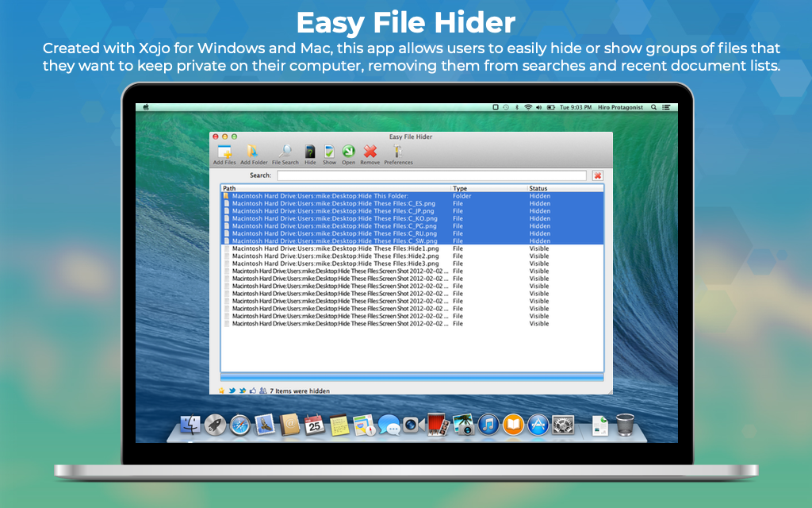812x508 pixels.
Task: Click inside the Search text field
Action: pyautogui.click(x=431, y=175)
